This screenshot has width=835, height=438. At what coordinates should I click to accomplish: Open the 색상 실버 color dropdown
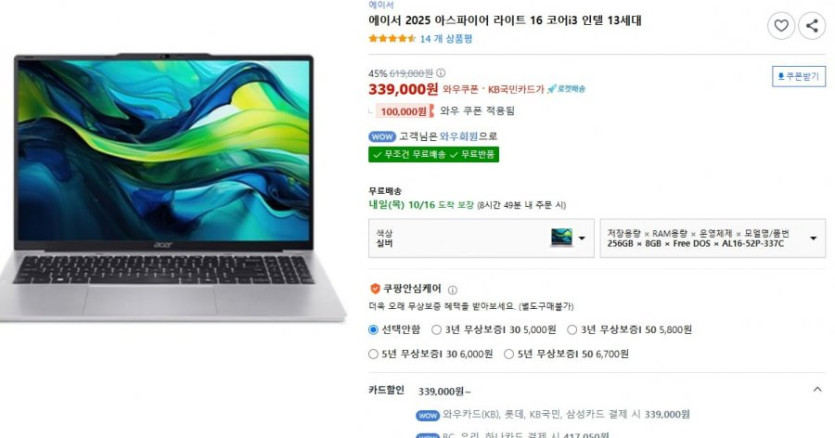coord(481,238)
